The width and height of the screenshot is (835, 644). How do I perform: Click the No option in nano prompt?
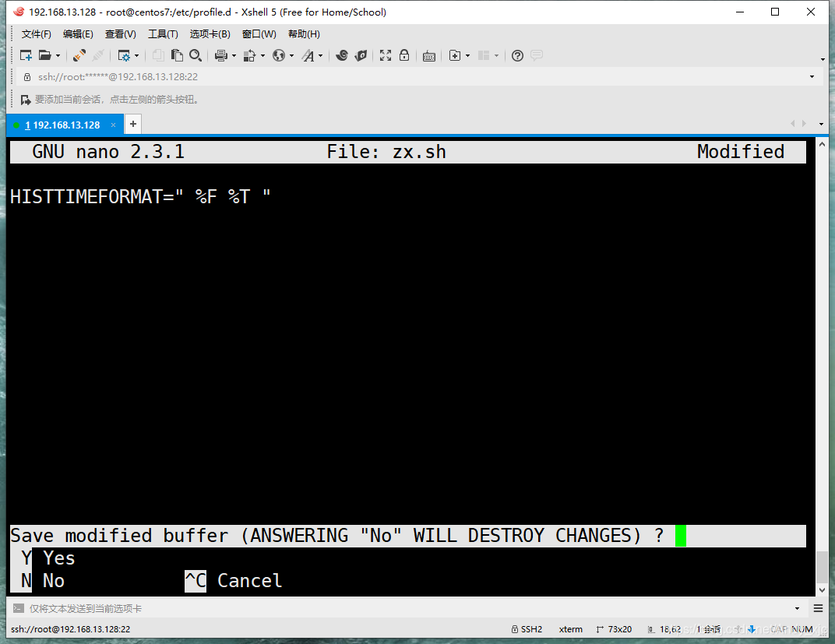[43, 581]
